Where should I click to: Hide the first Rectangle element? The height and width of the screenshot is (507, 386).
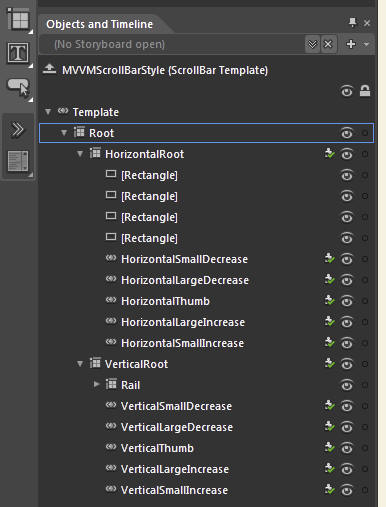[347, 175]
